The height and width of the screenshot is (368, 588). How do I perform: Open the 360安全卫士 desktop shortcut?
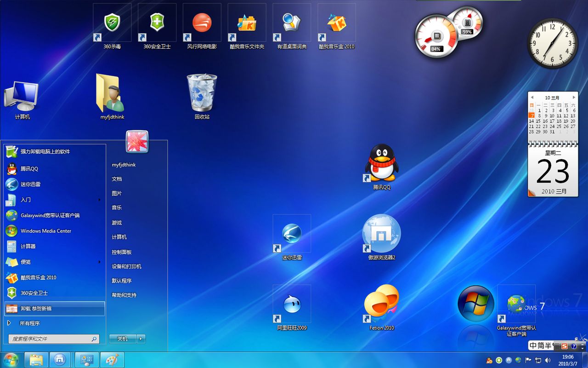pyautogui.click(x=157, y=26)
